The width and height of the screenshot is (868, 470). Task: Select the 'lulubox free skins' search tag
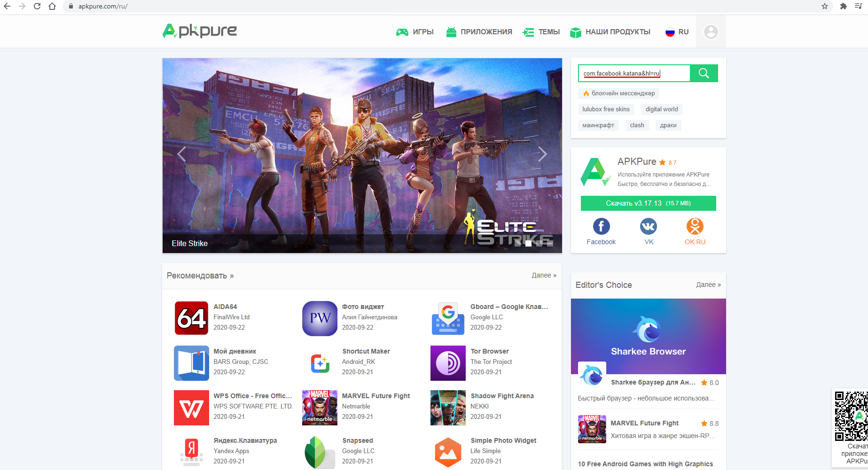point(606,109)
